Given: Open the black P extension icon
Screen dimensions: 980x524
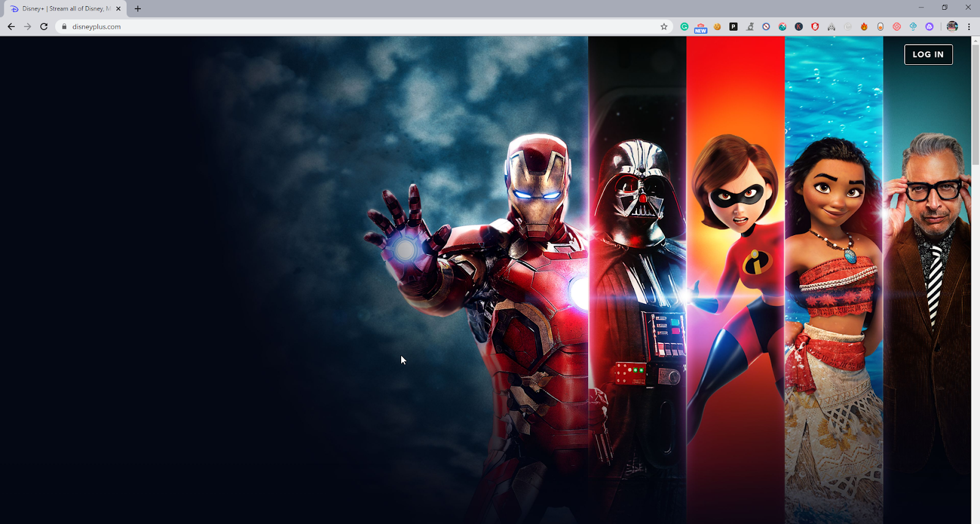Looking at the screenshot, I should tap(733, 26).
